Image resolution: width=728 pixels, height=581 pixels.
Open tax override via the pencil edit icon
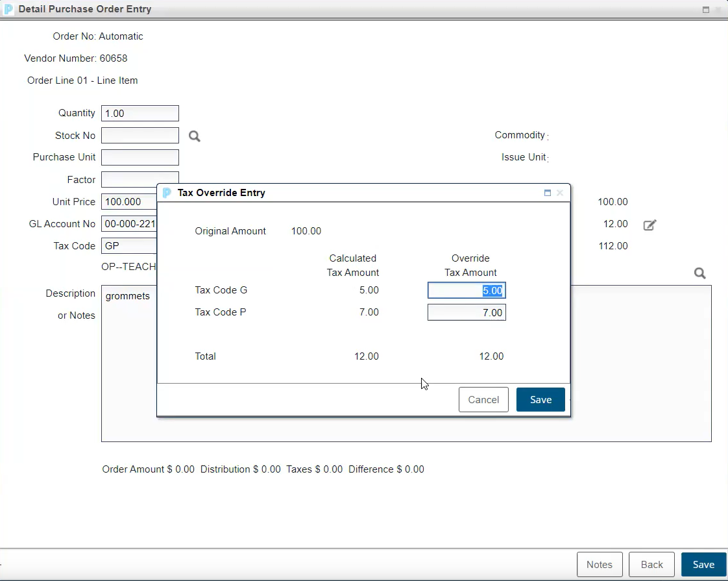click(649, 225)
